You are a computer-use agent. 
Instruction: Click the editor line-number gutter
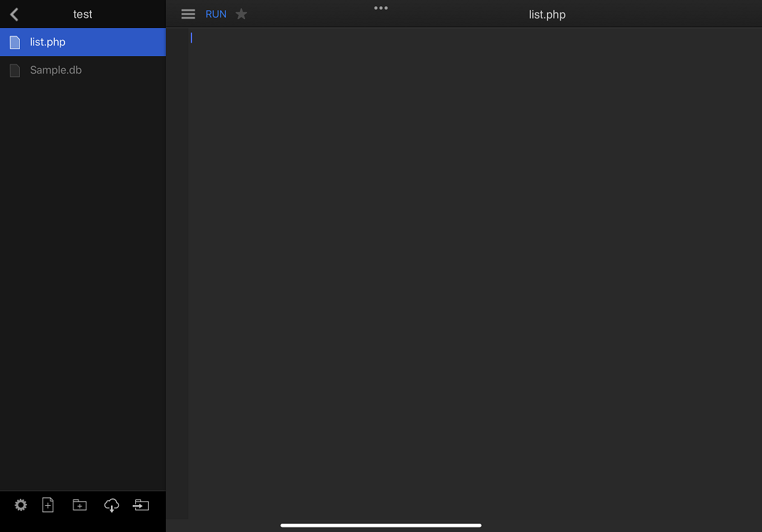coord(177,255)
